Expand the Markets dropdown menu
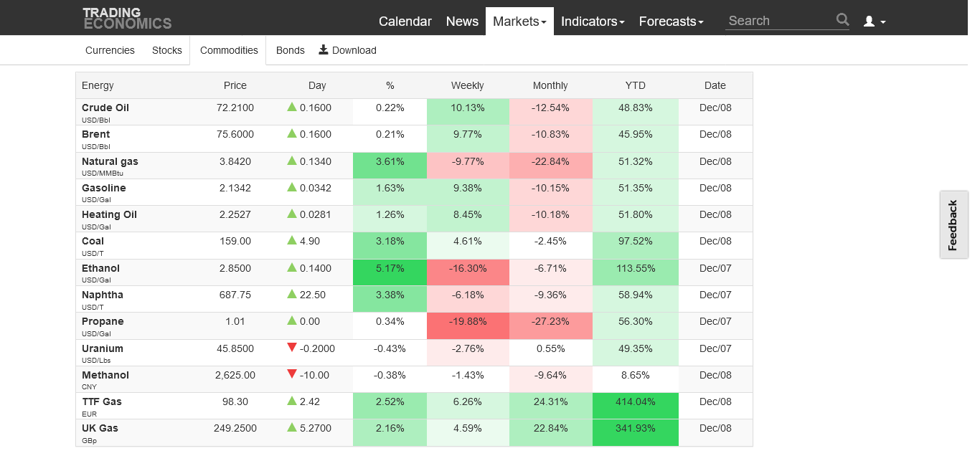Viewport: 980px width, 461px height. pos(519,22)
